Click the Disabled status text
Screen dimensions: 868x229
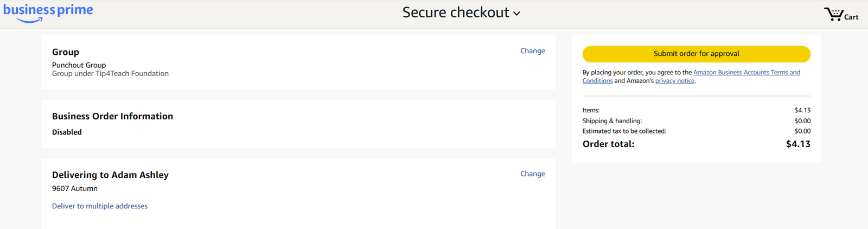(x=67, y=132)
